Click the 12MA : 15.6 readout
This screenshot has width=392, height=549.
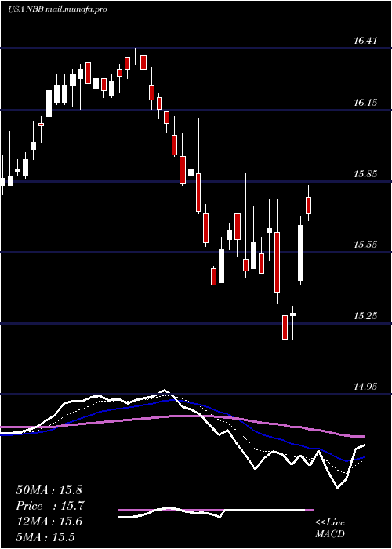tap(49, 522)
